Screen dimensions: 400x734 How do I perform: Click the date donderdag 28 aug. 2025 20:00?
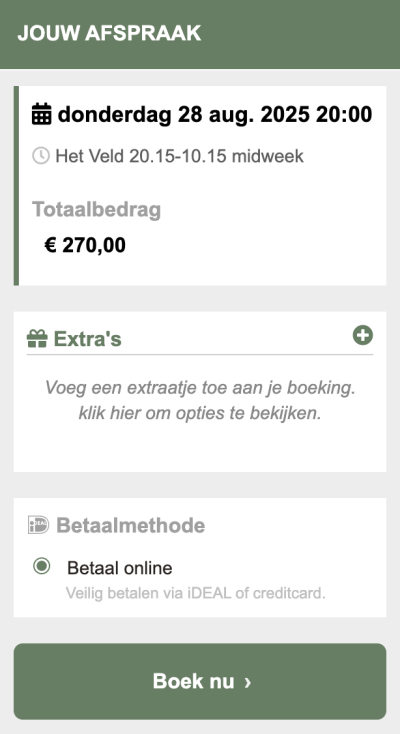215,115
